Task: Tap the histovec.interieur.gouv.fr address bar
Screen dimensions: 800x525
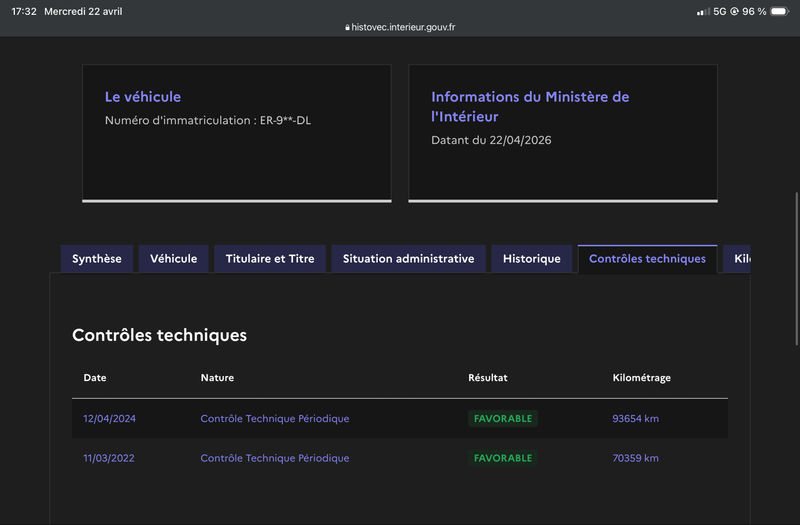Action: (x=400, y=28)
